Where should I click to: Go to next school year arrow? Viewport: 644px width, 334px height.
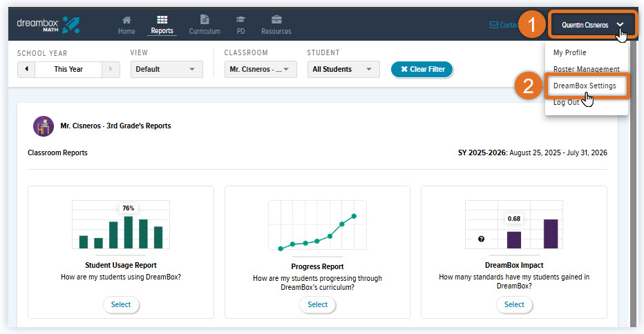pos(111,69)
